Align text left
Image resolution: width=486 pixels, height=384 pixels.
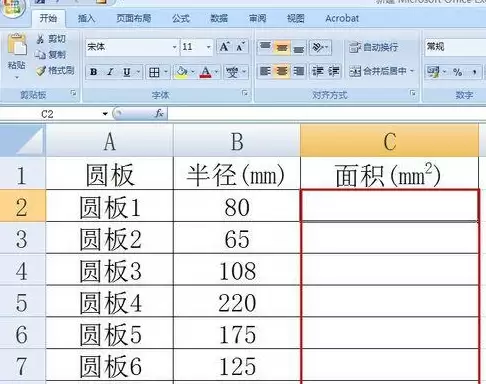pyautogui.click(x=265, y=71)
